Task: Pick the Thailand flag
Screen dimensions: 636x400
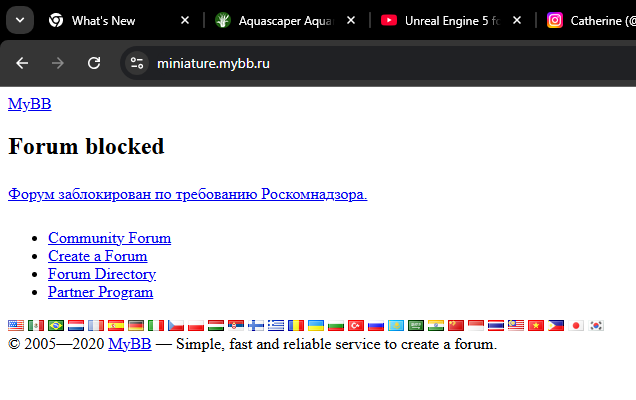Action: point(496,325)
